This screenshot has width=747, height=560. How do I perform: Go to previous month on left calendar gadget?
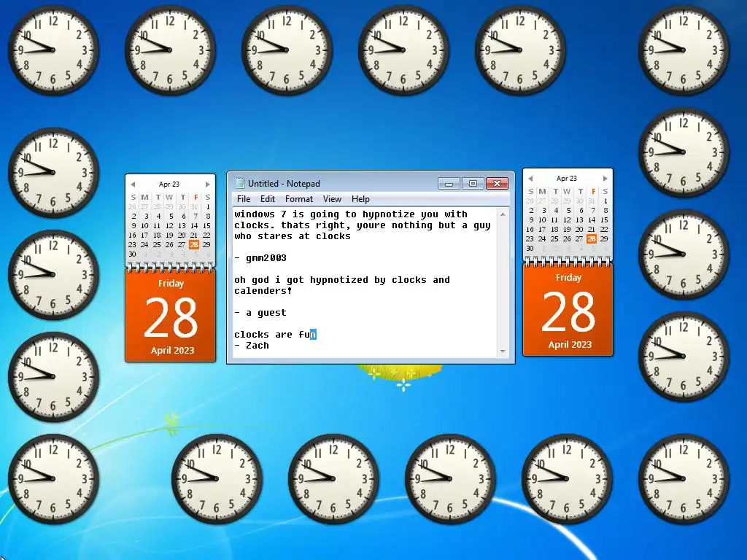click(x=133, y=184)
